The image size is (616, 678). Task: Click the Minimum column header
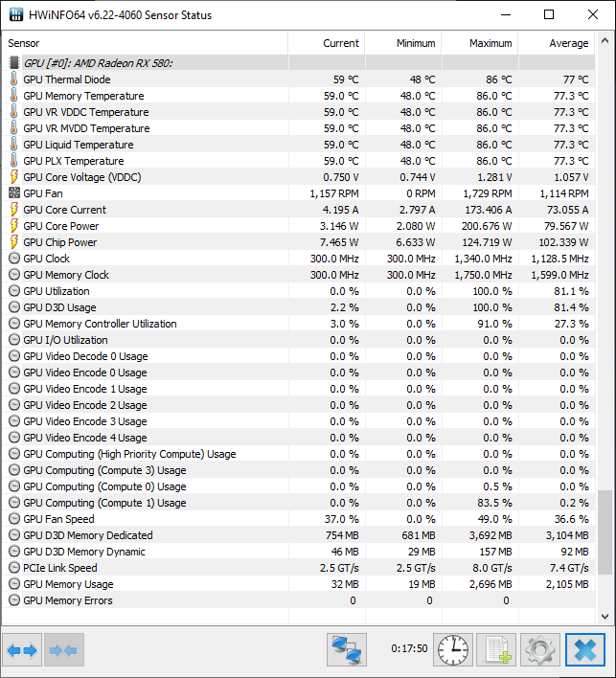(x=403, y=43)
